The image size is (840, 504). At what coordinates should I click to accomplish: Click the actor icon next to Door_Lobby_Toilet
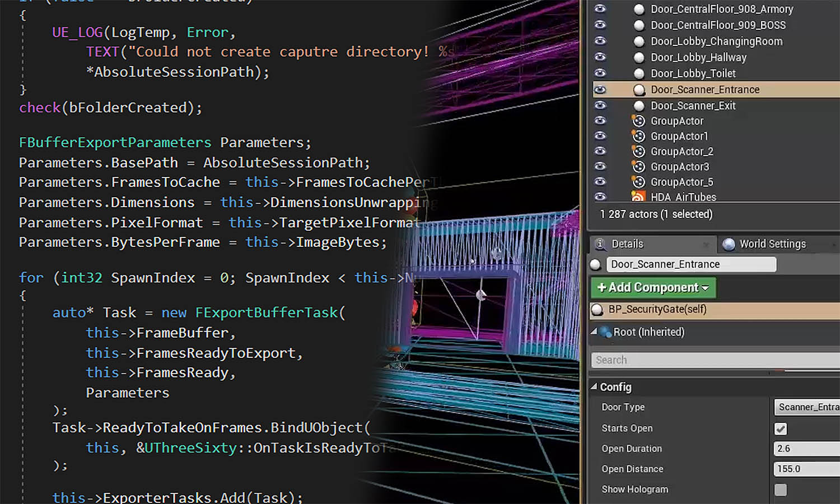[639, 73]
